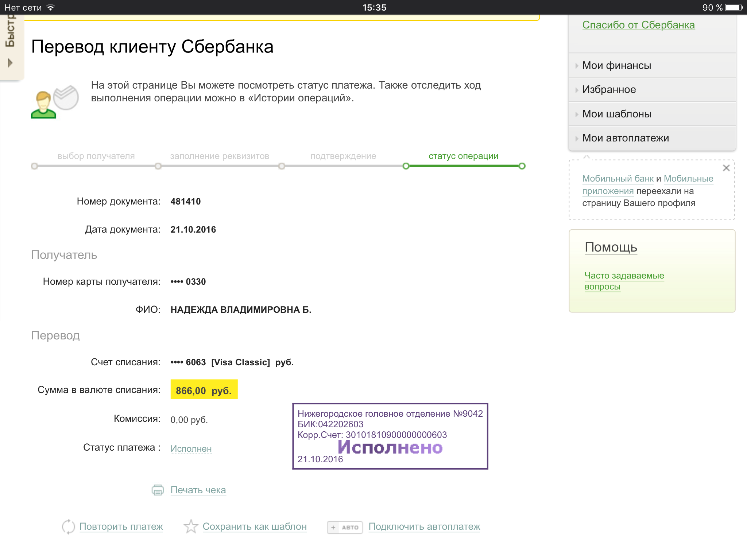Select the статус операции step
This screenshot has height=560, width=747.
[x=463, y=156]
